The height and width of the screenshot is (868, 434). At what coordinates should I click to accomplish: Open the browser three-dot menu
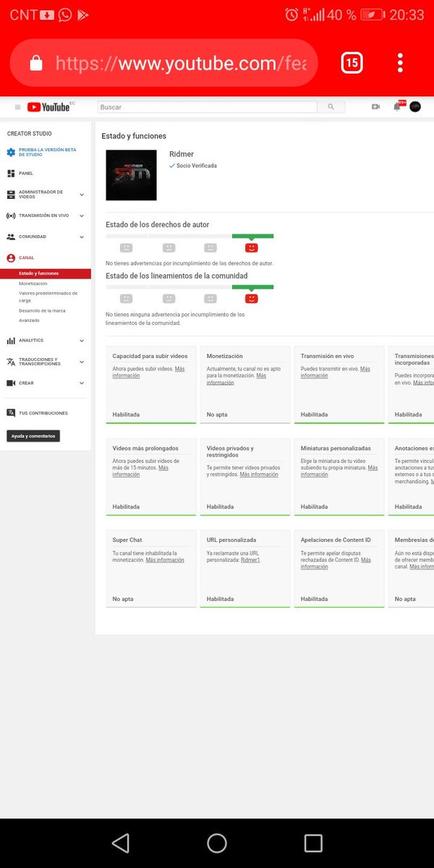coord(400,63)
